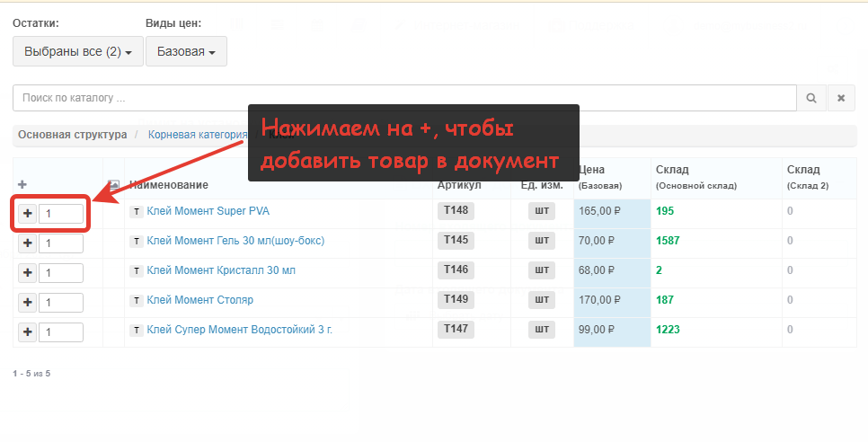This screenshot has width=868, height=442.
Task: Click quantity field for Клей Момент Гель
Action: (x=61, y=243)
